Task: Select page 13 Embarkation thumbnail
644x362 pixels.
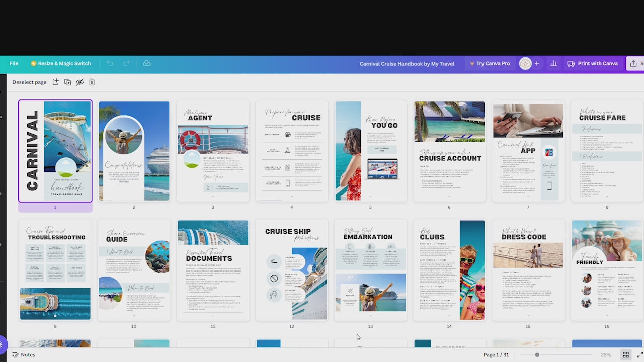Action: 370,270
